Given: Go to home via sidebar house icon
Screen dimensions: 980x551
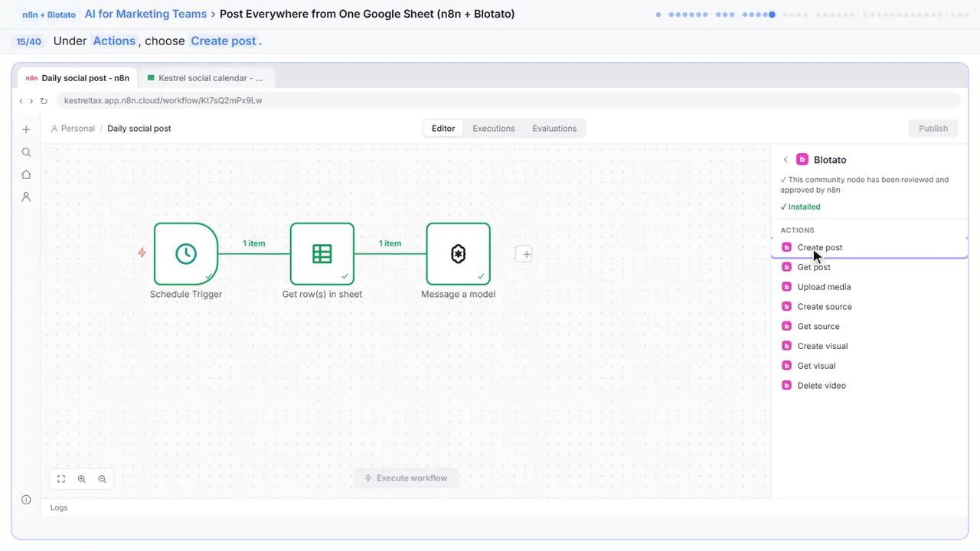Looking at the screenshot, I should pyautogui.click(x=26, y=174).
